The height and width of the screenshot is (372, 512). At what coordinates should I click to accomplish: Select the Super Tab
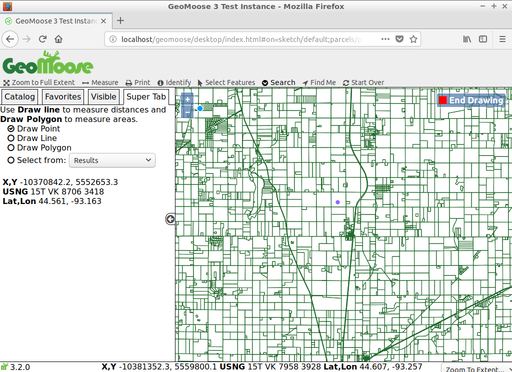pyautogui.click(x=146, y=97)
